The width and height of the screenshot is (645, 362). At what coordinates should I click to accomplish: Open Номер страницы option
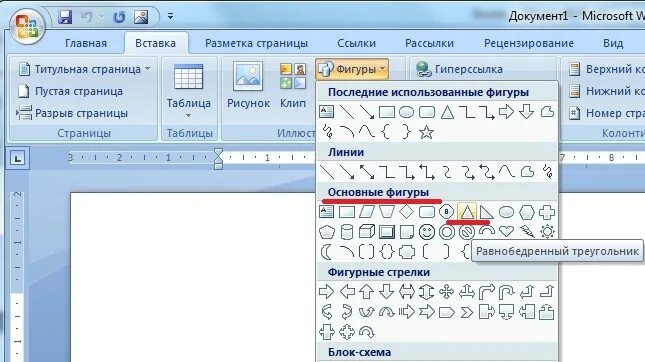click(x=607, y=113)
